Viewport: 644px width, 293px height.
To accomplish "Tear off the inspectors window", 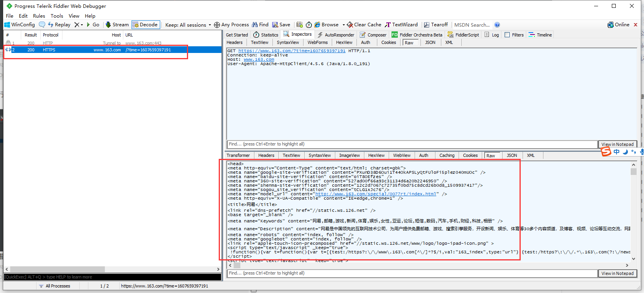I will tap(435, 25).
